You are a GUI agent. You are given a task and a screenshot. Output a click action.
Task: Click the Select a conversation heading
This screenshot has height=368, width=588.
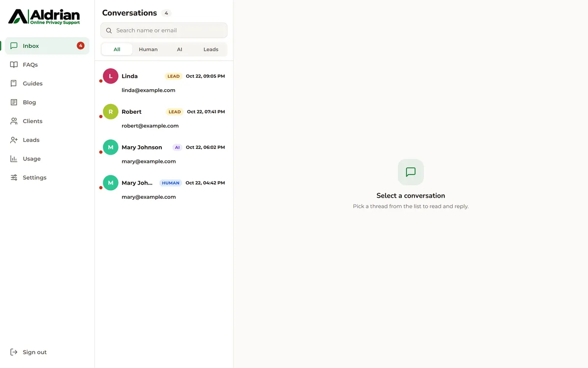(x=411, y=195)
